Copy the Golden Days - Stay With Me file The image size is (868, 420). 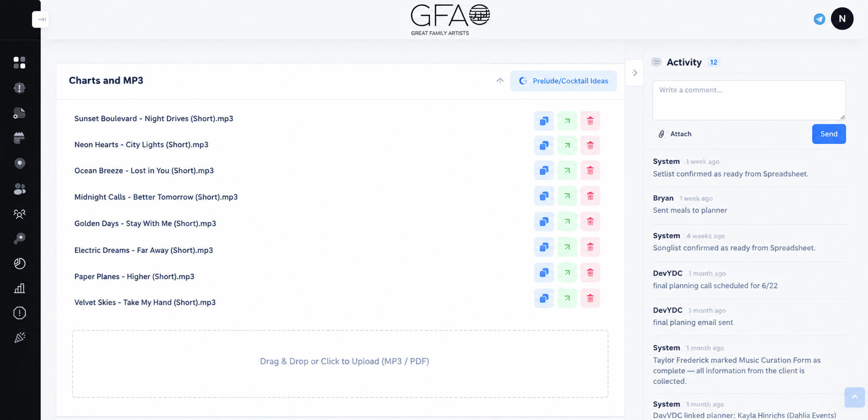pos(544,222)
